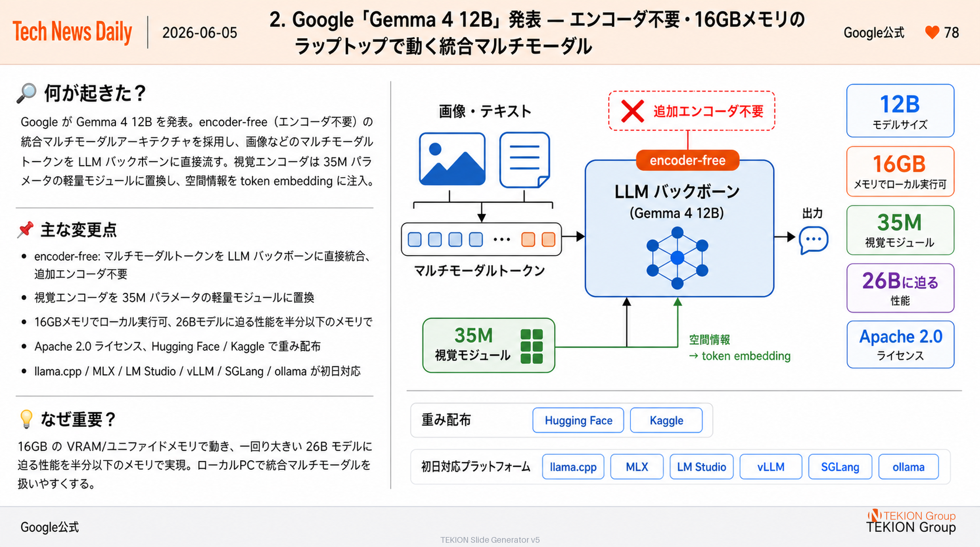Click the 主な変更点 heading
980x547 pixels.
(x=79, y=230)
